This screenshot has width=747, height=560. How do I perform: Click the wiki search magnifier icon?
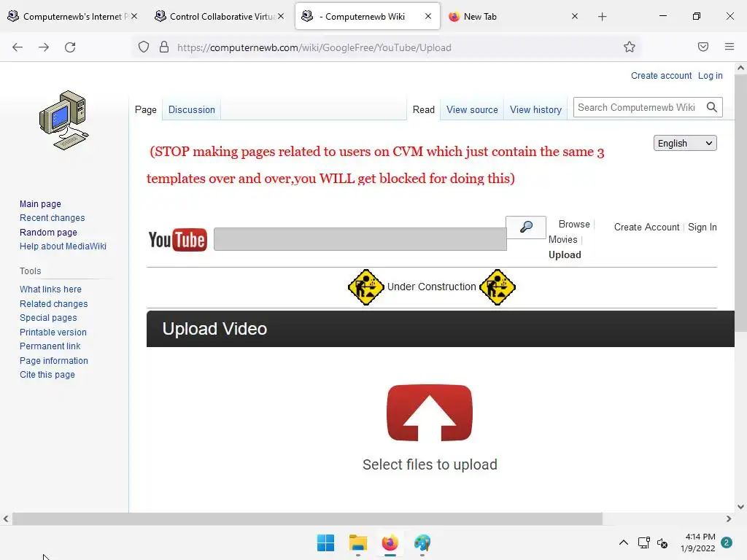(712, 108)
